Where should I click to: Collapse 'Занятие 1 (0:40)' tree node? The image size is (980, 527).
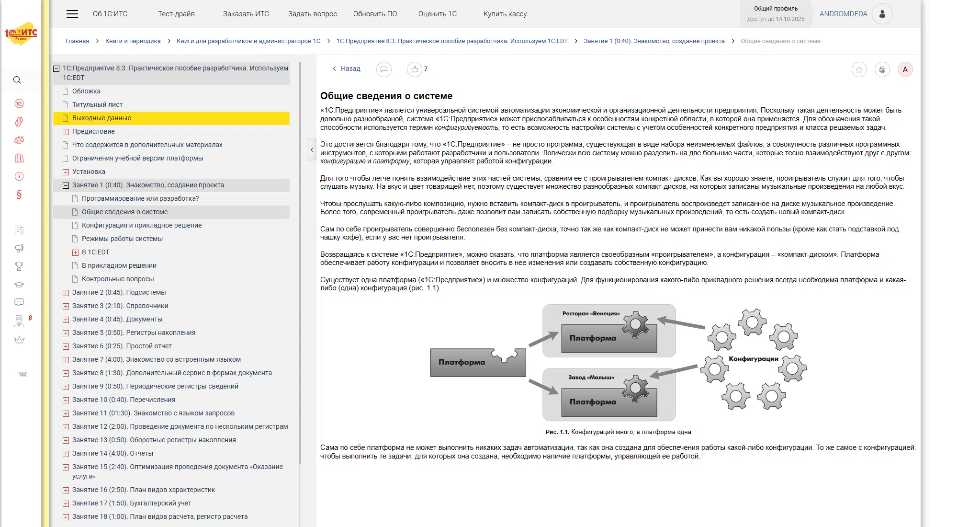coord(66,185)
